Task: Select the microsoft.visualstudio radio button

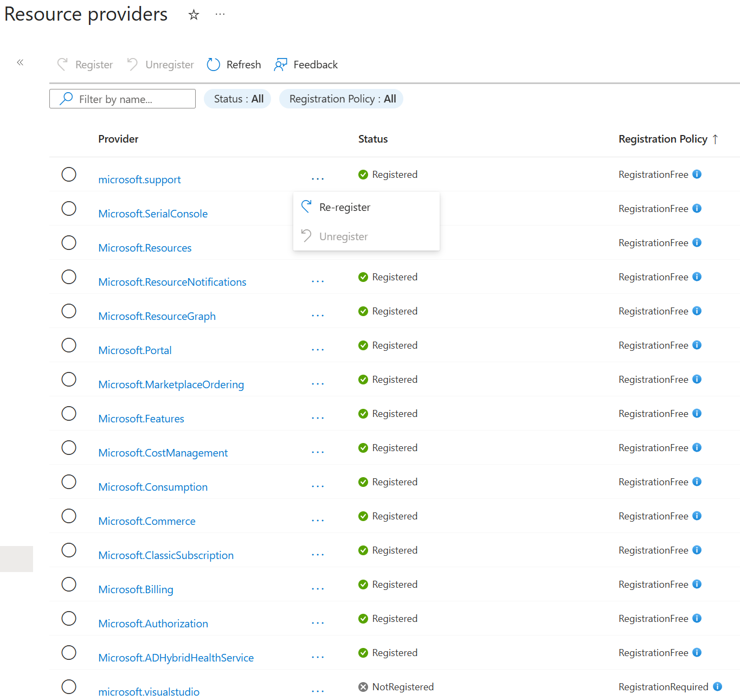Action: coord(69,687)
